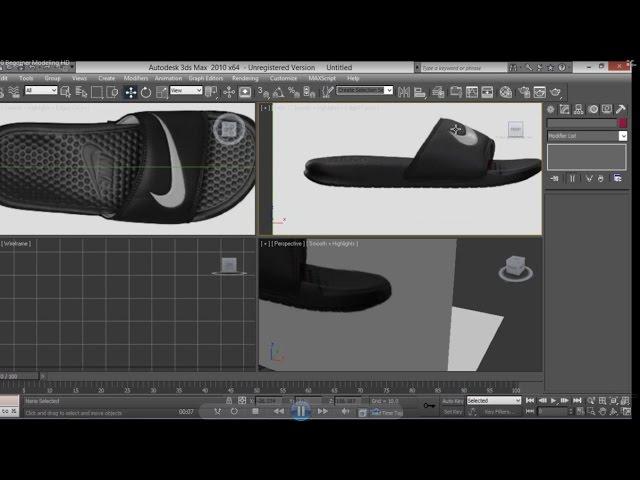Click the Set Key button
The width and height of the screenshot is (640, 480).
coord(452,412)
